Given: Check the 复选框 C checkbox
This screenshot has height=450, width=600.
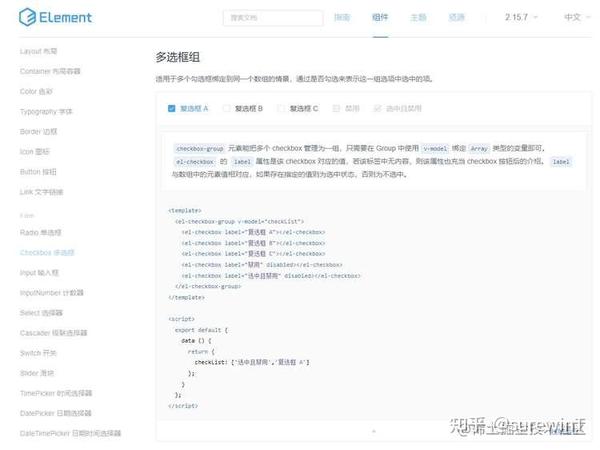Looking at the screenshot, I should (x=298, y=109).
